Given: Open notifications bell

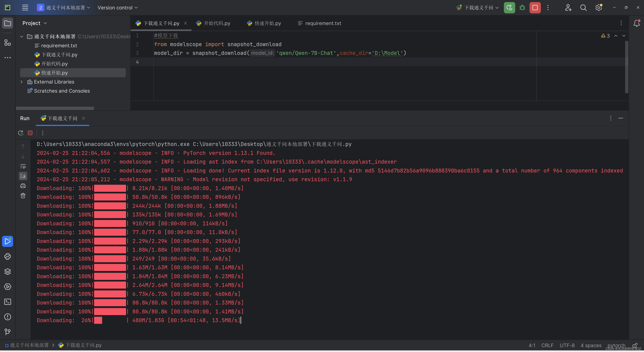Looking at the screenshot, I should [636, 23].
